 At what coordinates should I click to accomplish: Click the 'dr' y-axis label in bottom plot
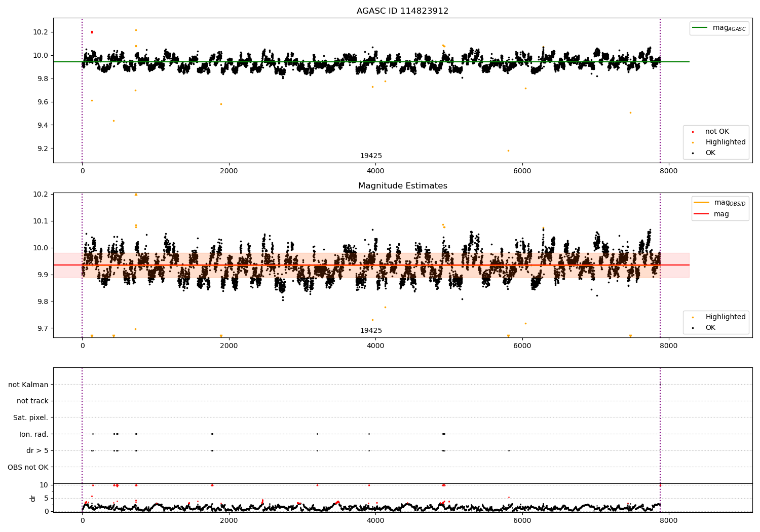[x=33, y=499]
